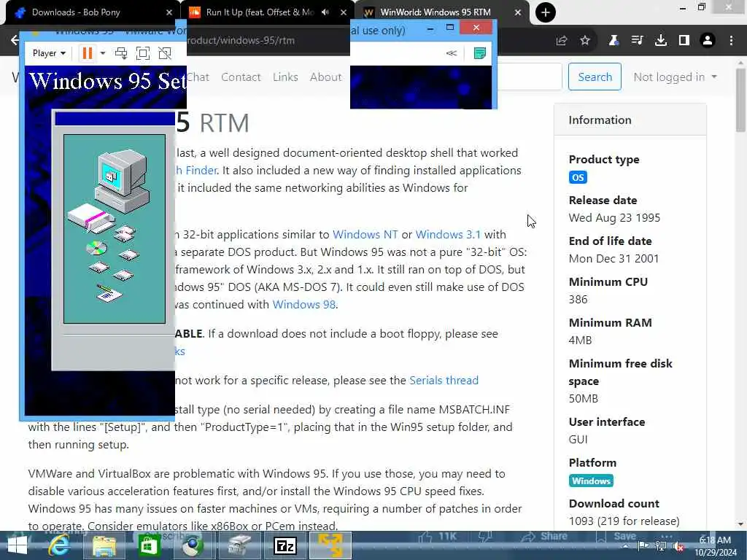Click the Information panel heading
Viewport: 747px width, 560px height.
pyautogui.click(x=600, y=120)
